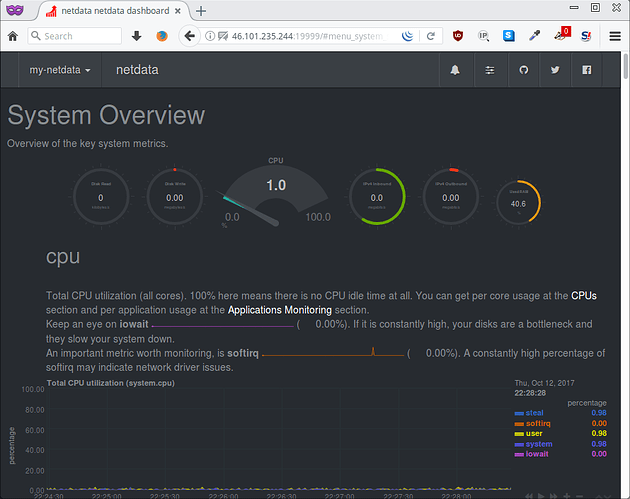Screen dimensions: 630x499
Task: Reload the page with refresh icon
Action: coord(431,35)
